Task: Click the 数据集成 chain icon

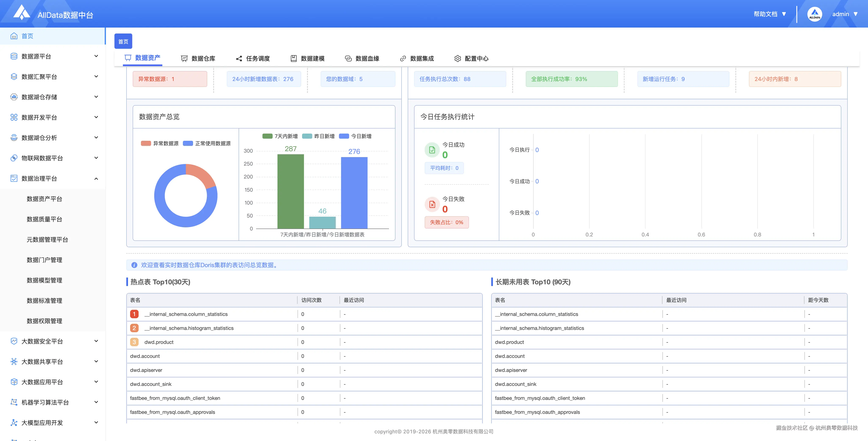Action: (x=403, y=59)
